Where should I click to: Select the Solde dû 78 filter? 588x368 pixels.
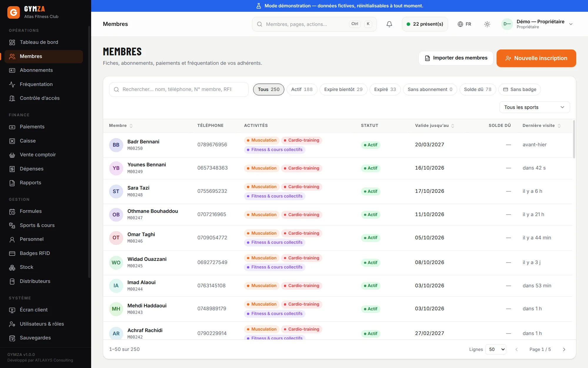477,89
